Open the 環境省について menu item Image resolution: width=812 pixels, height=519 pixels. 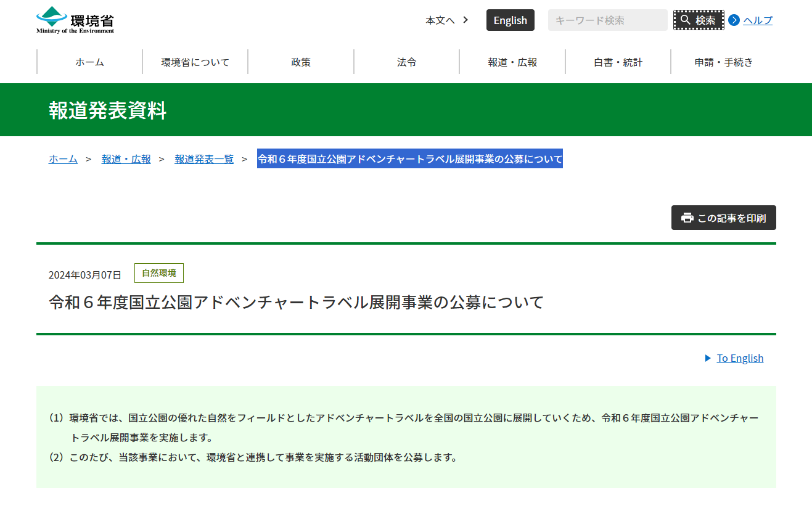195,62
